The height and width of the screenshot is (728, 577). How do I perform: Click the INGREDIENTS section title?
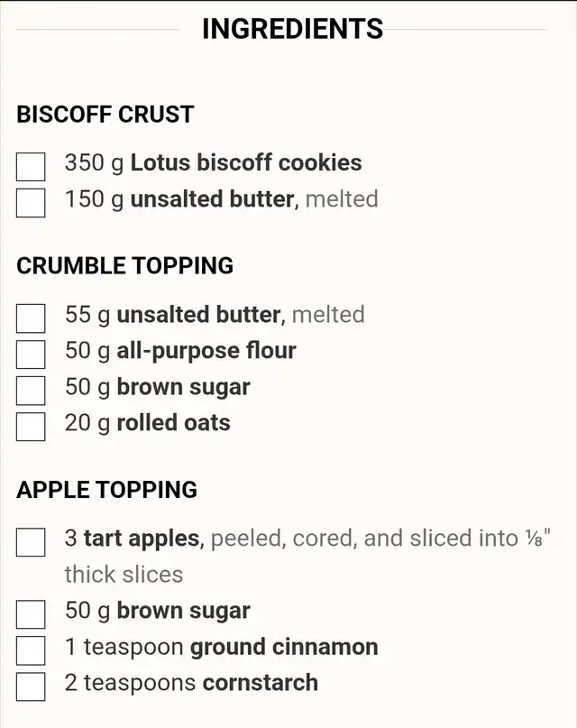pyautogui.click(x=292, y=29)
